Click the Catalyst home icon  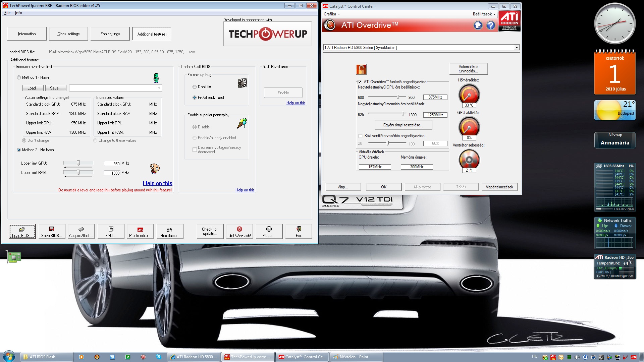(478, 25)
